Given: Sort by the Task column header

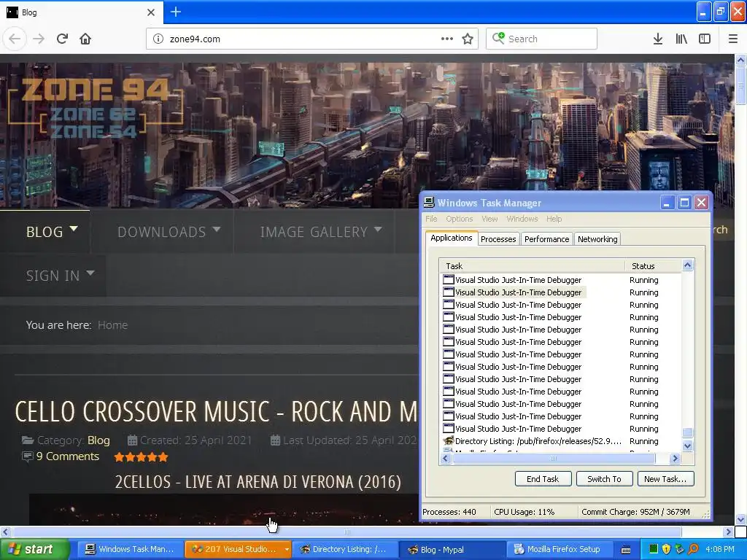Looking at the screenshot, I should point(532,265).
